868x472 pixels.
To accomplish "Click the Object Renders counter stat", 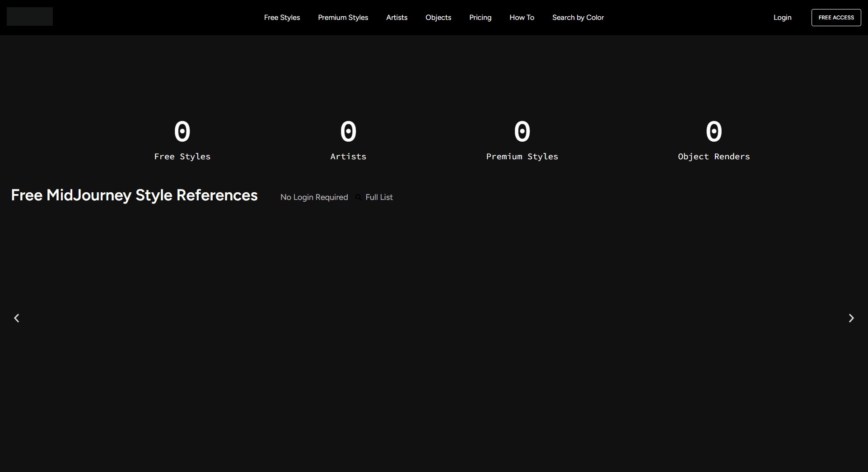I will [x=714, y=140].
